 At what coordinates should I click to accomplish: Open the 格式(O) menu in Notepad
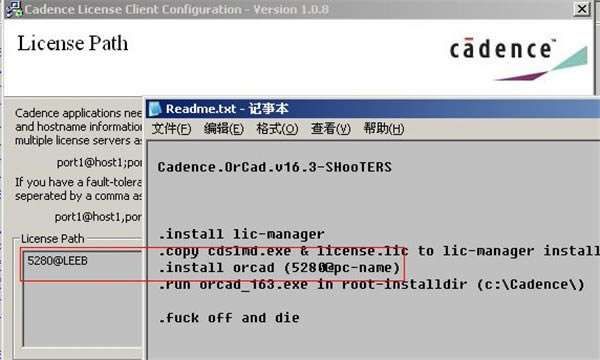point(277,129)
